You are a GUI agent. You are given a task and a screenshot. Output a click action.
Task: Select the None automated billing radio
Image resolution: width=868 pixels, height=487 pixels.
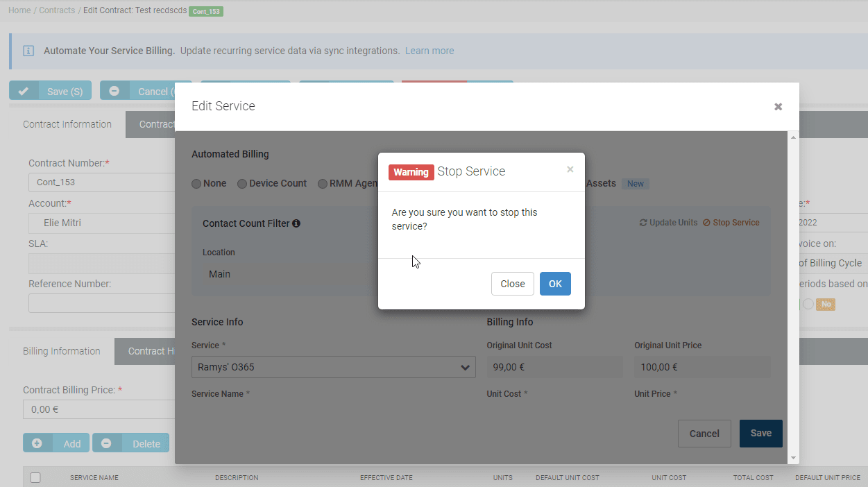196,184
